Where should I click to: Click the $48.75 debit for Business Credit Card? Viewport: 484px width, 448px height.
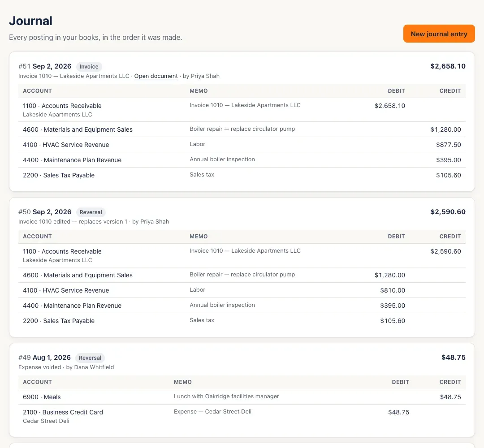pos(398,412)
